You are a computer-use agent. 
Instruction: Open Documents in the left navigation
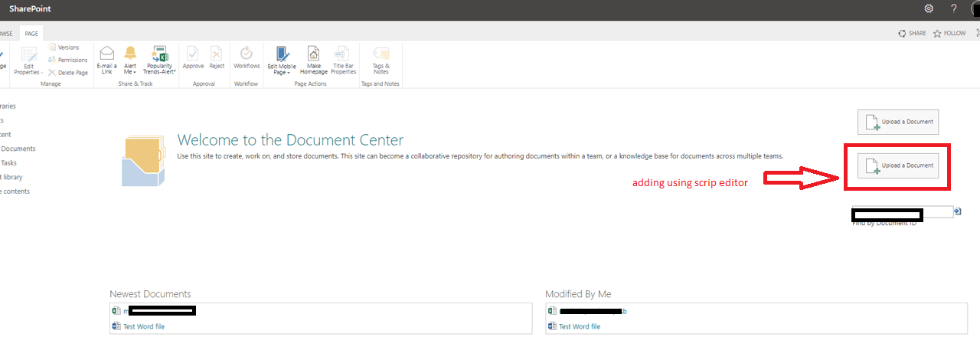pos(18,149)
